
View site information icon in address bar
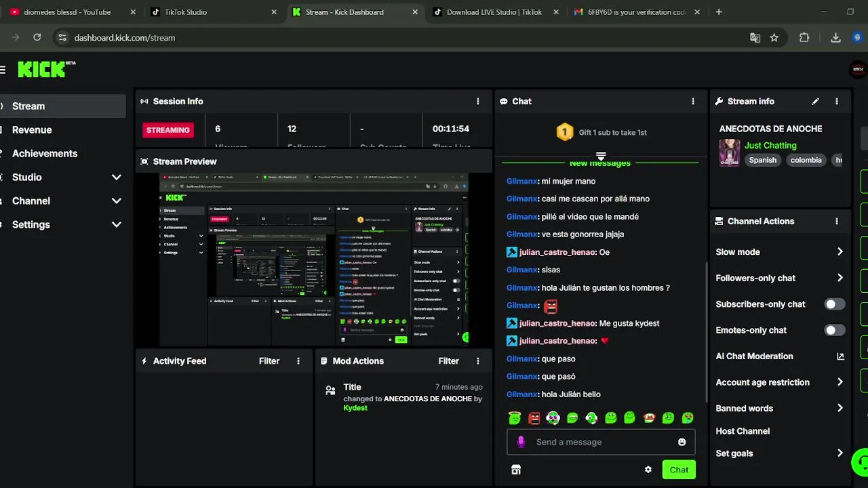(62, 38)
